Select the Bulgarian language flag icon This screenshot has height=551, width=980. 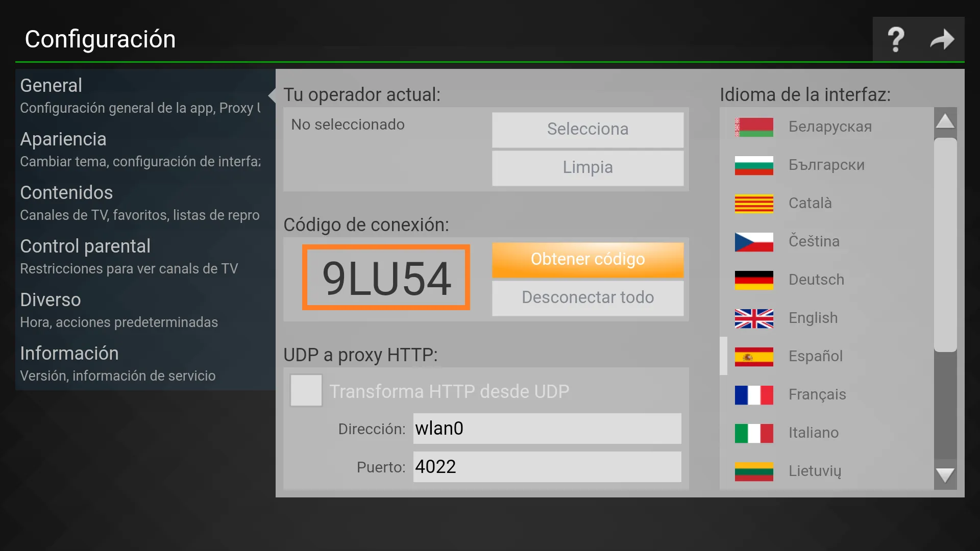[753, 165]
